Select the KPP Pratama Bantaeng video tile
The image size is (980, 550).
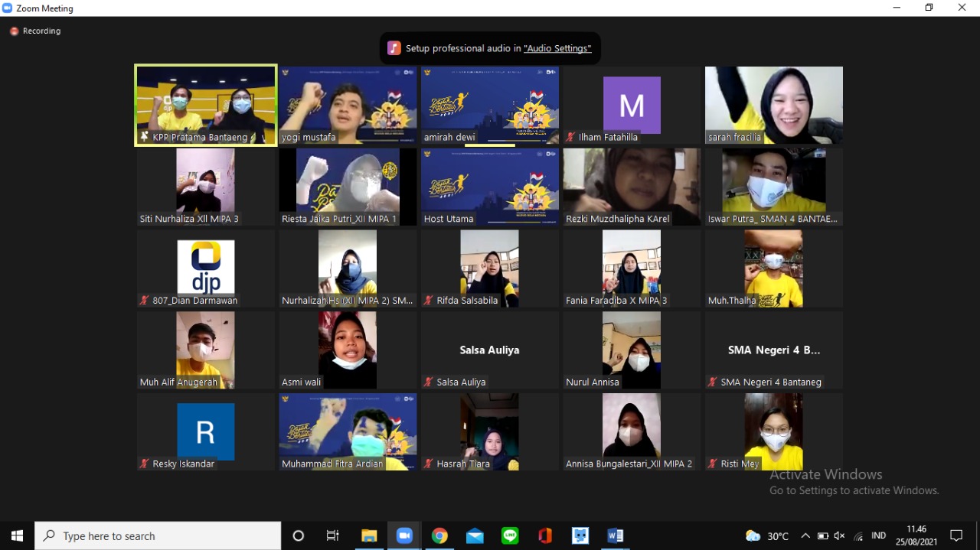pos(206,105)
